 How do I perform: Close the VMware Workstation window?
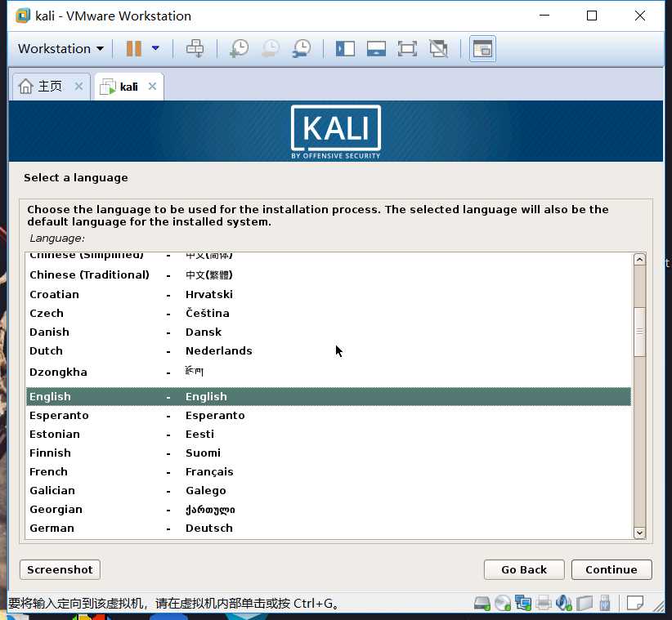[640, 16]
